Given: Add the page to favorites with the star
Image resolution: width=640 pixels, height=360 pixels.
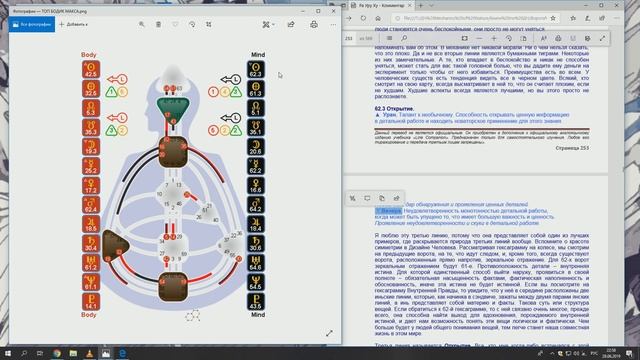Looking at the screenshot, I should (553, 18).
